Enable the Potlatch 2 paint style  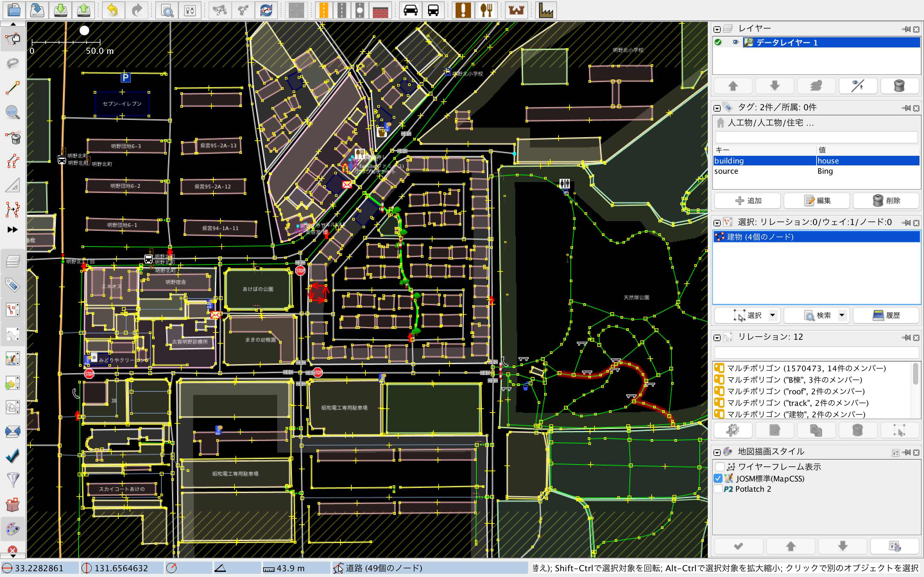pyautogui.click(x=719, y=489)
